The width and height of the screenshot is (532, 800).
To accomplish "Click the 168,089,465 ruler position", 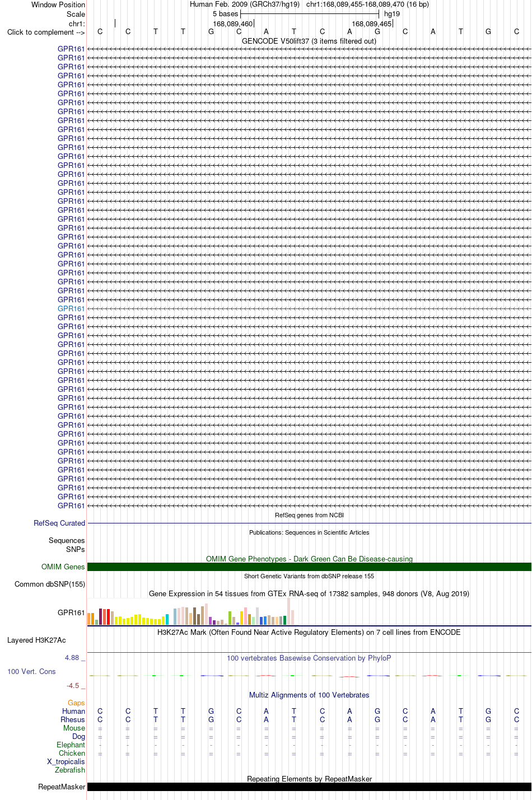I will (x=372, y=24).
